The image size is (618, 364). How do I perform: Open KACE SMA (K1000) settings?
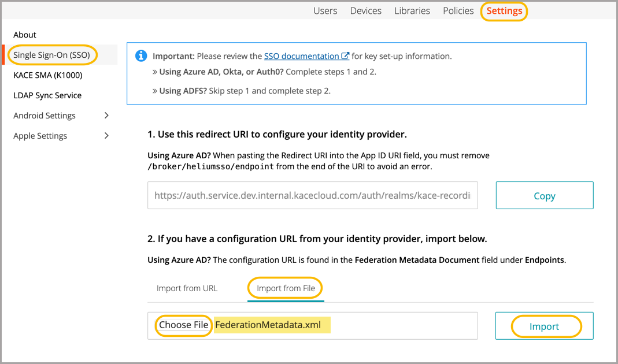(x=48, y=75)
